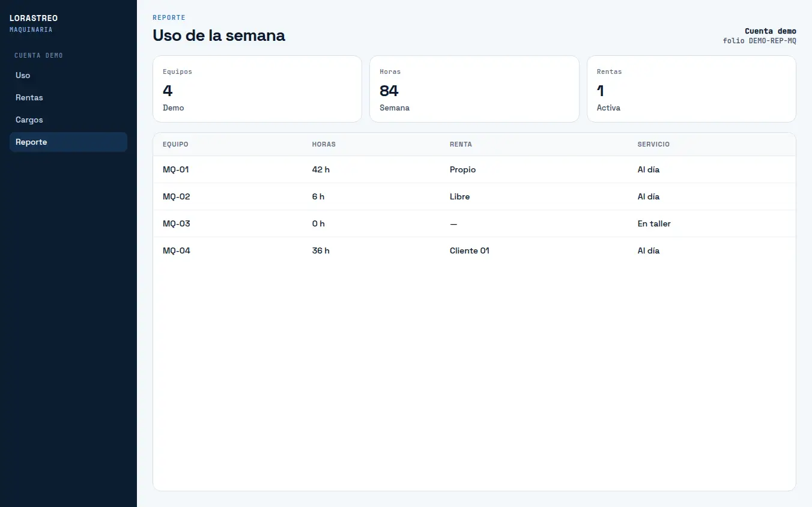Click the 6 h hours cell

click(318, 196)
